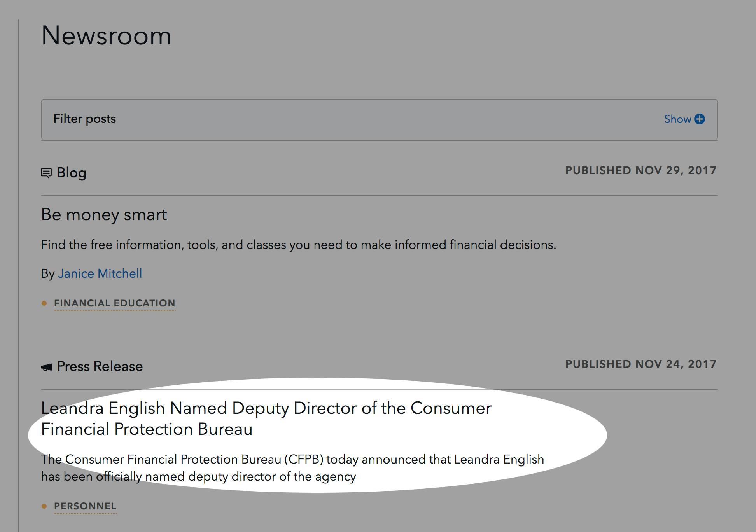Click the blue plus icon beside Show
This screenshot has width=756, height=532.
700,119
